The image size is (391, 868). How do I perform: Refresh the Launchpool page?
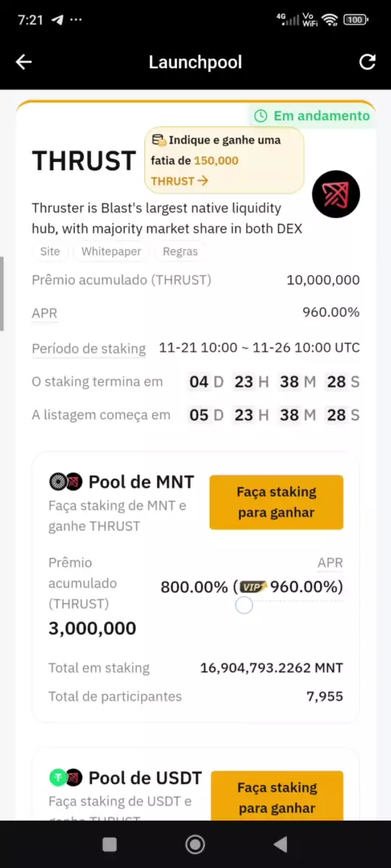click(367, 62)
